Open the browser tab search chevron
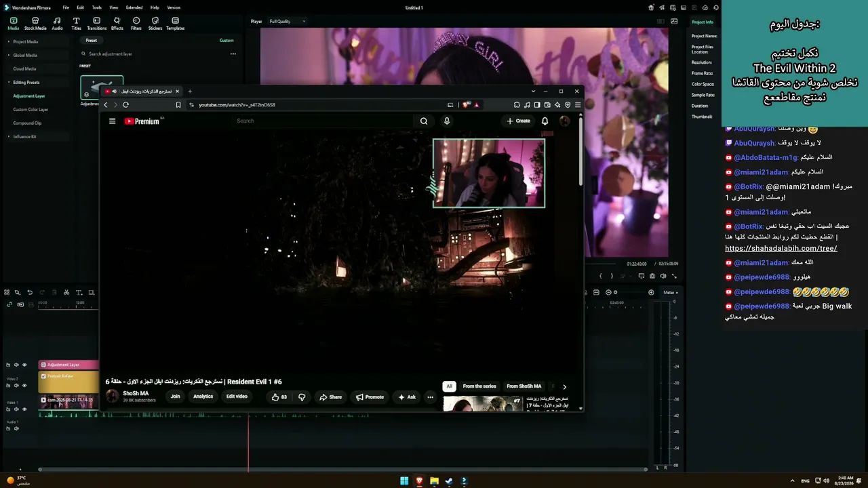 pyautogui.click(x=534, y=91)
